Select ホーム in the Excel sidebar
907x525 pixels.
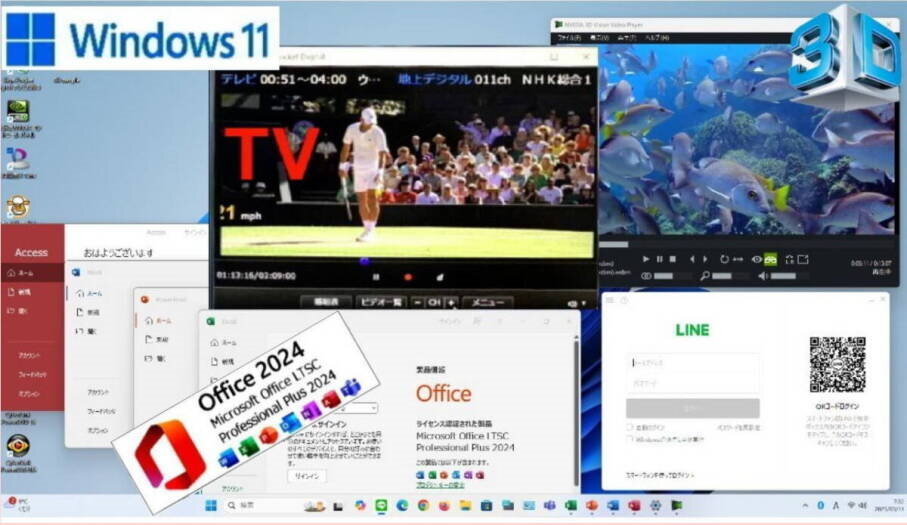pos(224,342)
